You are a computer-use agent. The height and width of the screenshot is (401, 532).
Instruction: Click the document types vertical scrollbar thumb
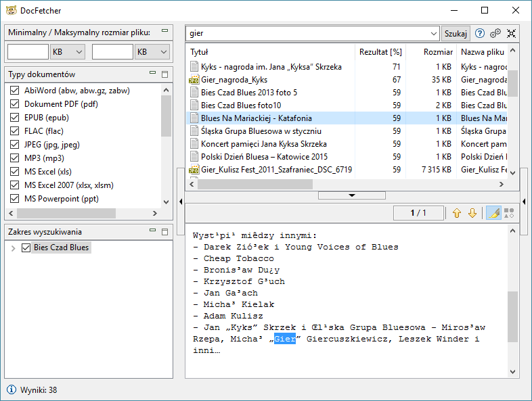coord(166,116)
